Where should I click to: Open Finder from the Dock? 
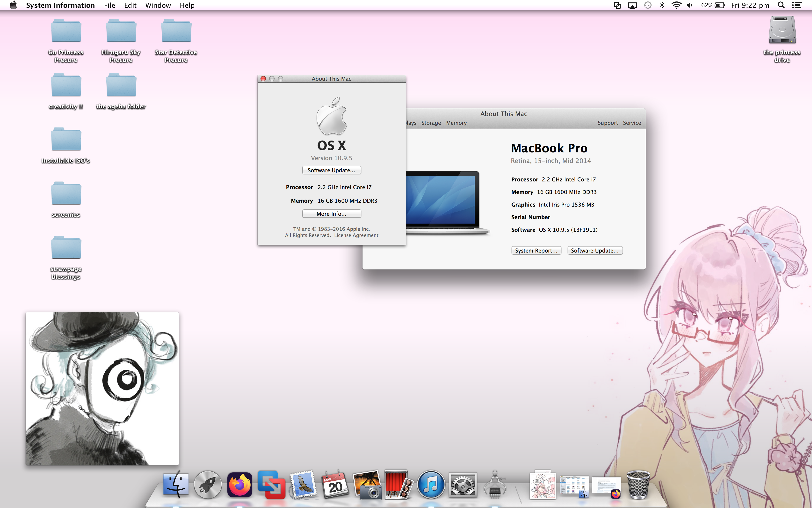point(176,485)
